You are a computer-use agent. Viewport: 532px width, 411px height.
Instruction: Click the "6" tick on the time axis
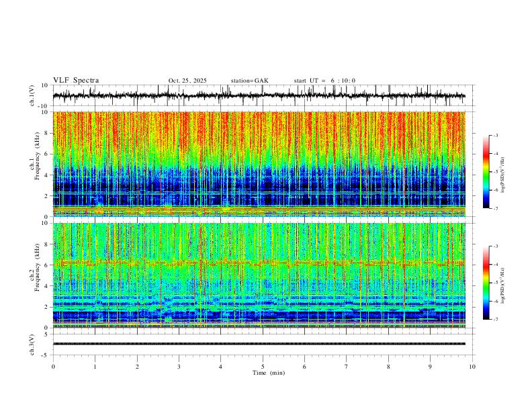pos(304,367)
